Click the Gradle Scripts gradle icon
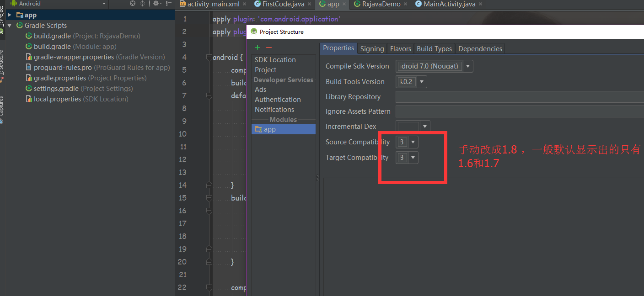The height and width of the screenshot is (296, 644). 20,26
